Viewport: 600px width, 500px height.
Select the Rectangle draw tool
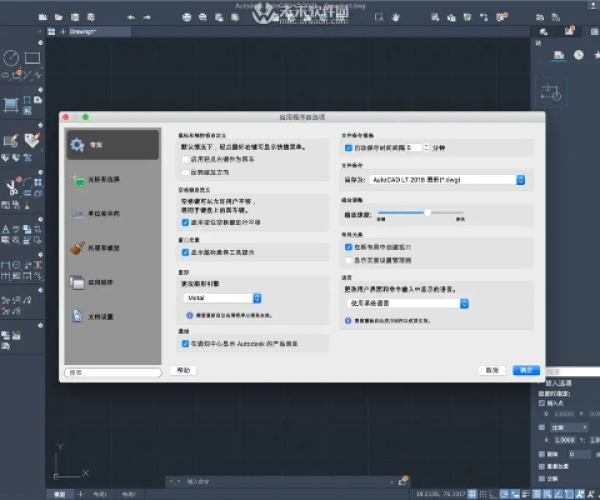click(x=32, y=58)
